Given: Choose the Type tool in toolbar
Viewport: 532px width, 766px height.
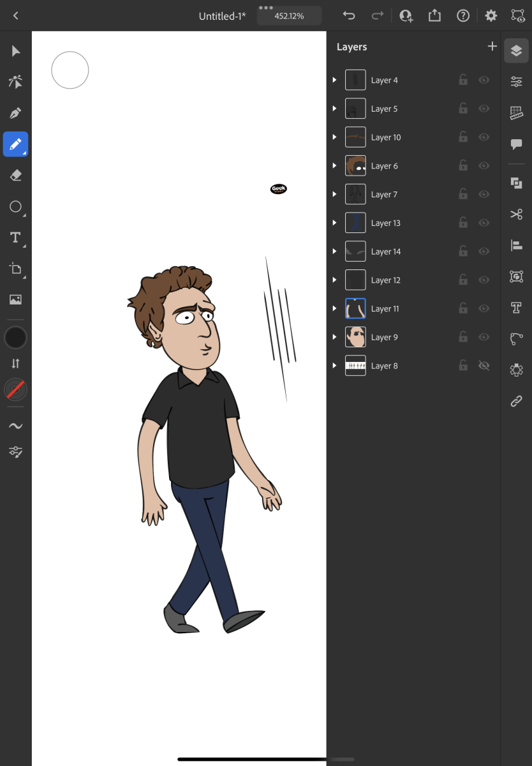Looking at the screenshot, I should click(16, 237).
